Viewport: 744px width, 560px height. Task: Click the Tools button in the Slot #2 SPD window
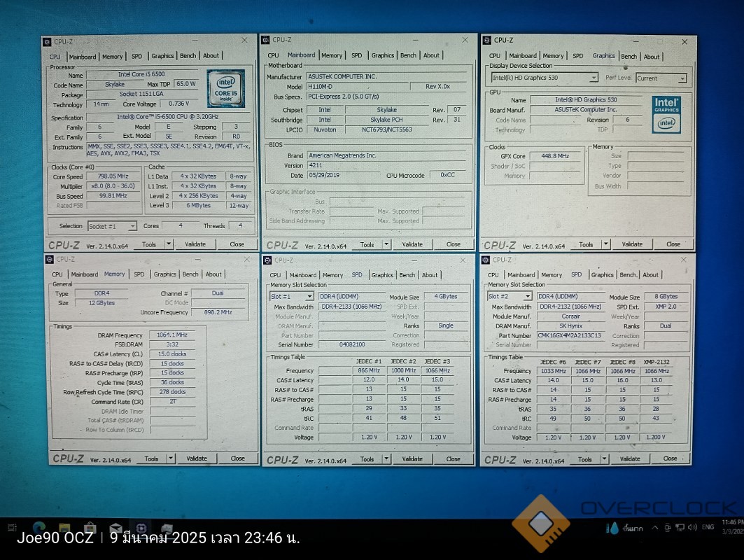(x=585, y=459)
